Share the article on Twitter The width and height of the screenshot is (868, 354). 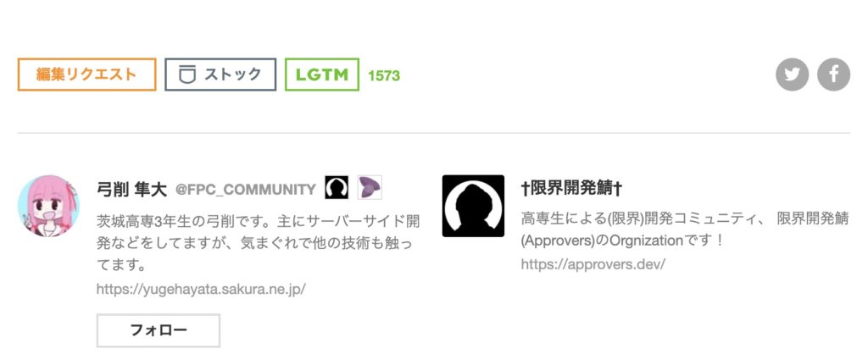[x=793, y=75]
